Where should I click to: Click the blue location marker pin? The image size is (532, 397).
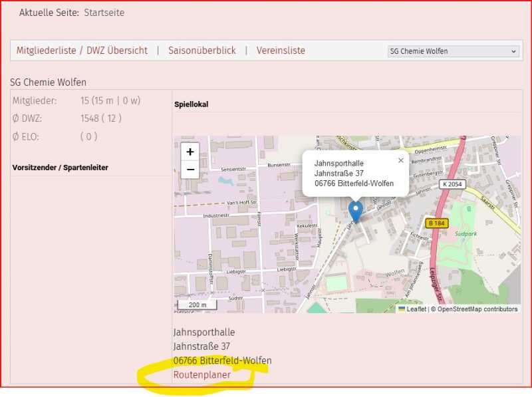(356, 211)
